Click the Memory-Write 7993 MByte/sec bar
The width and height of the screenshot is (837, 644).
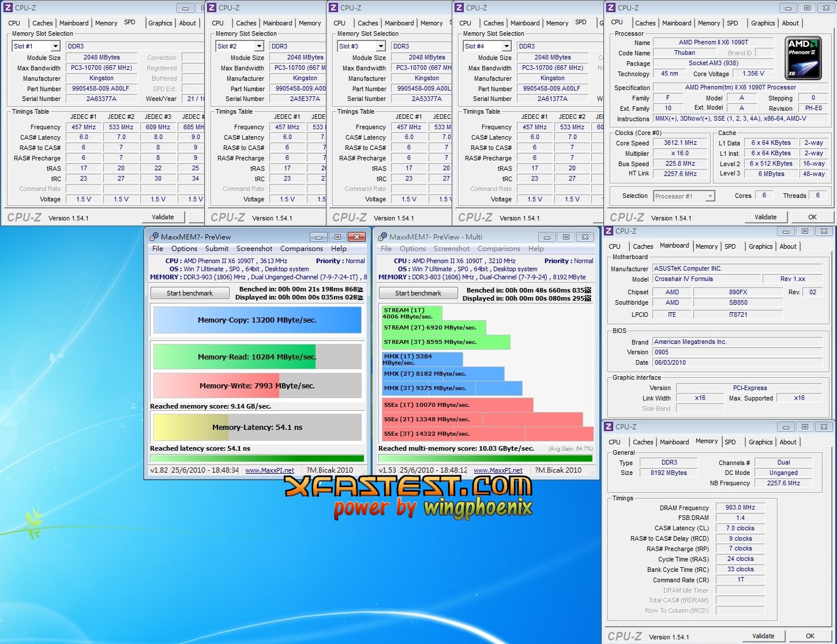coord(257,385)
